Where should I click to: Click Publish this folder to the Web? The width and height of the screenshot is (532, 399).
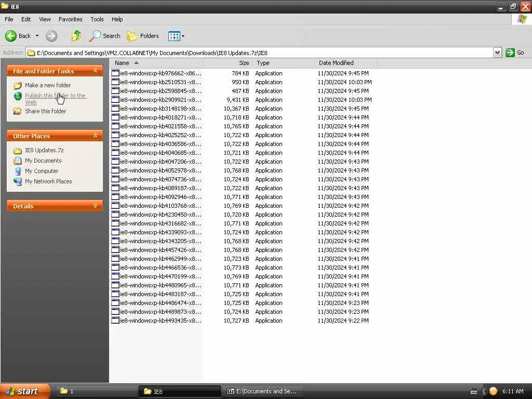[x=56, y=99]
